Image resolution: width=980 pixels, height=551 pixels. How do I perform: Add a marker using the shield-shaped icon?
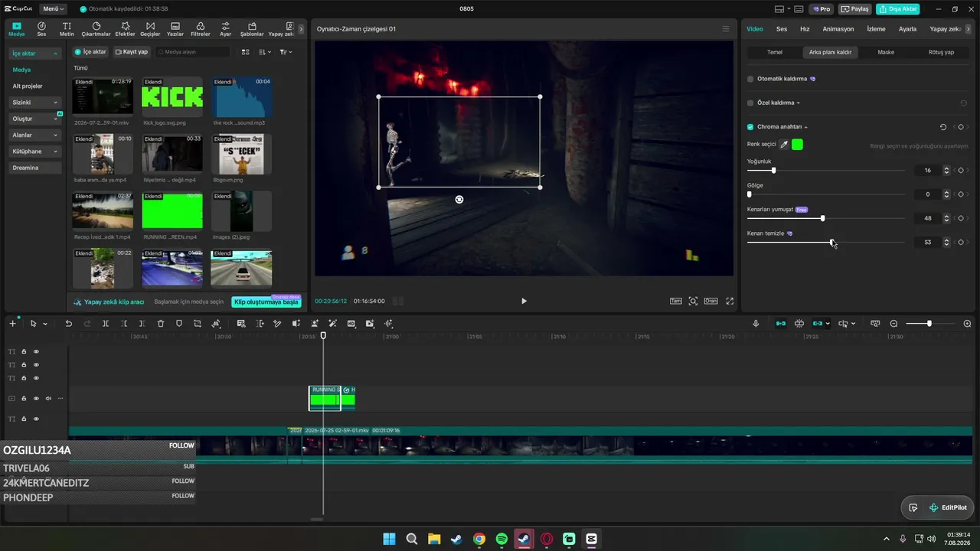(179, 324)
